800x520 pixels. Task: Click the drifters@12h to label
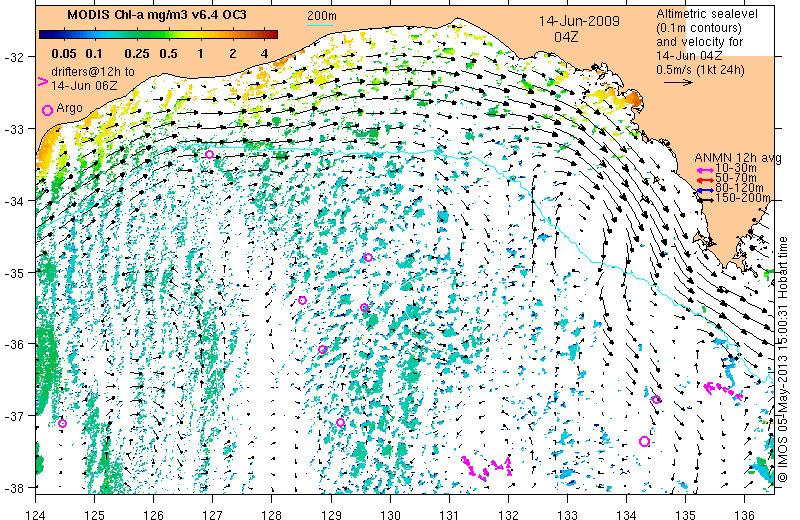point(93,72)
